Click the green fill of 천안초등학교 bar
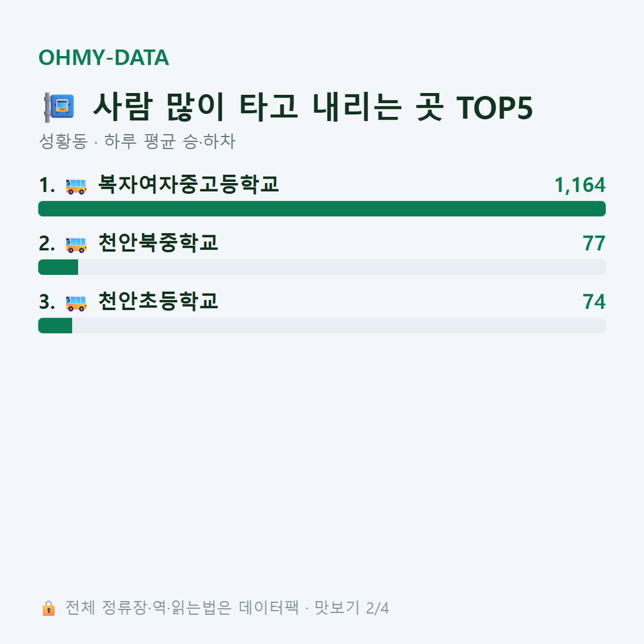This screenshot has height=644, width=644. (55, 325)
